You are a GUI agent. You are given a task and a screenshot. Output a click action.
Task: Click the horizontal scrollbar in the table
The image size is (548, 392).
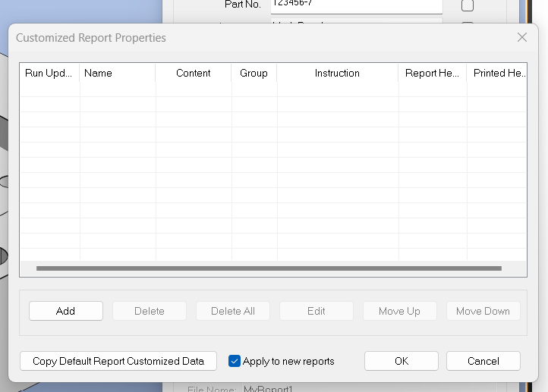coord(269,268)
